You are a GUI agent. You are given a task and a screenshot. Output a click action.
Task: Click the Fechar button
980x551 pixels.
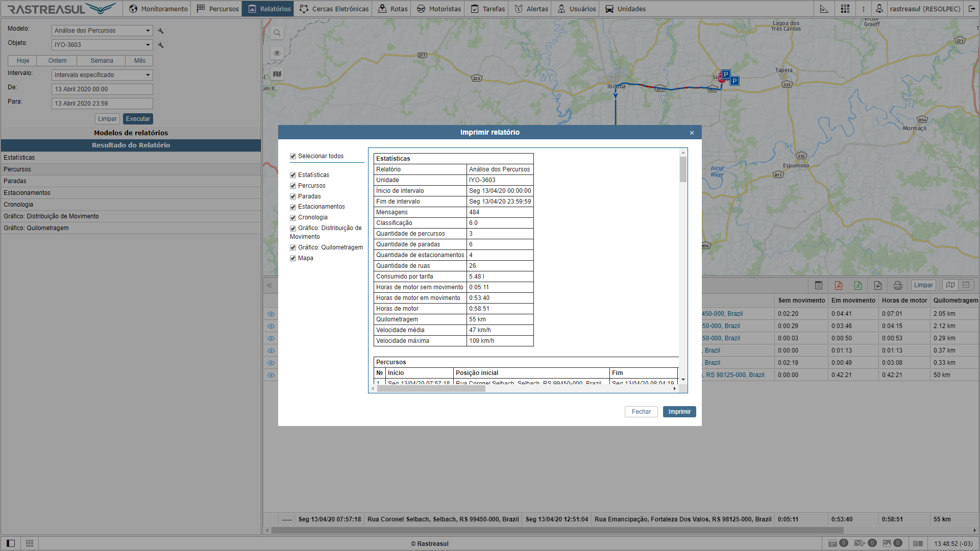coord(641,412)
